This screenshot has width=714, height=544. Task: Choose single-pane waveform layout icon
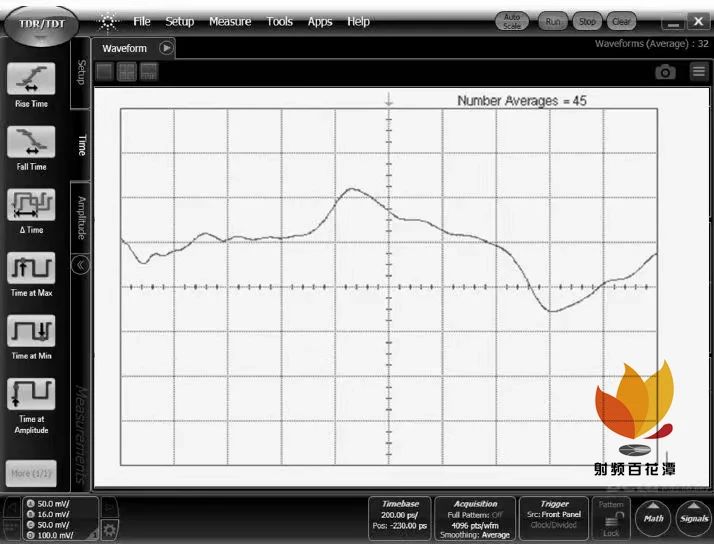[105, 72]
